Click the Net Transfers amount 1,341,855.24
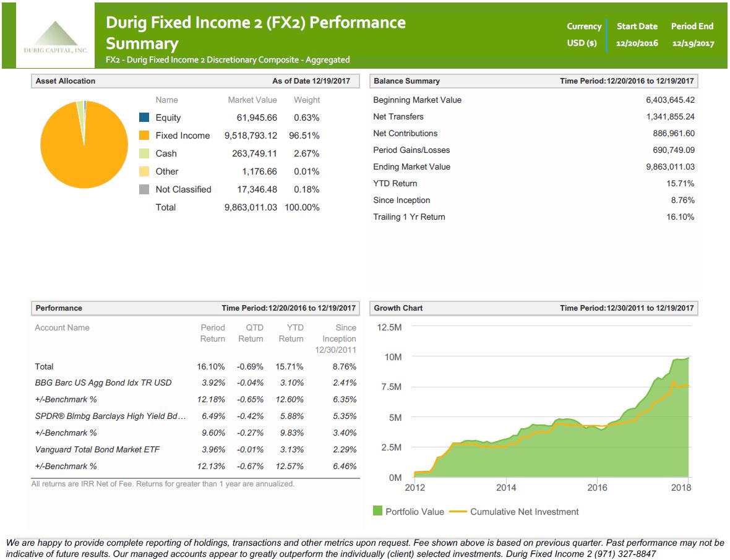The image size is (730, 560). tap(670, 116)
